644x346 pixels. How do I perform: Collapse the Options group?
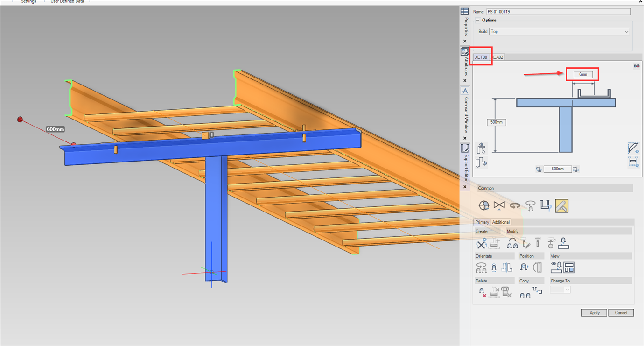(478, 20)
